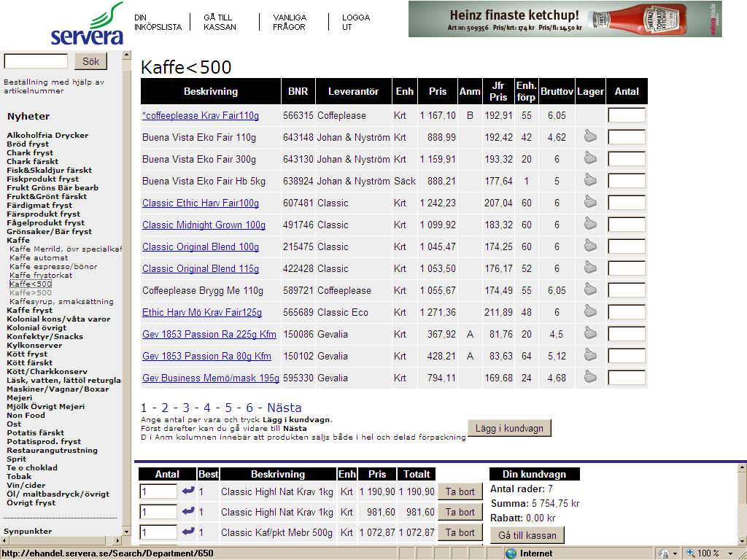Open the Classic Midnight Grown 100g product link
Image resolution: width=747 pixels, height=560 pixels.
point(204,225)
